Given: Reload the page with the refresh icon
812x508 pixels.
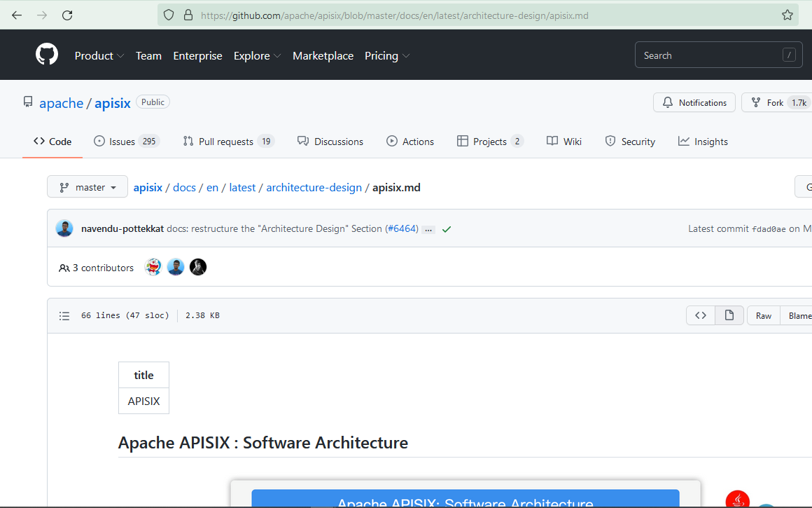Looking at the screenshot, I should click(67, 15).
